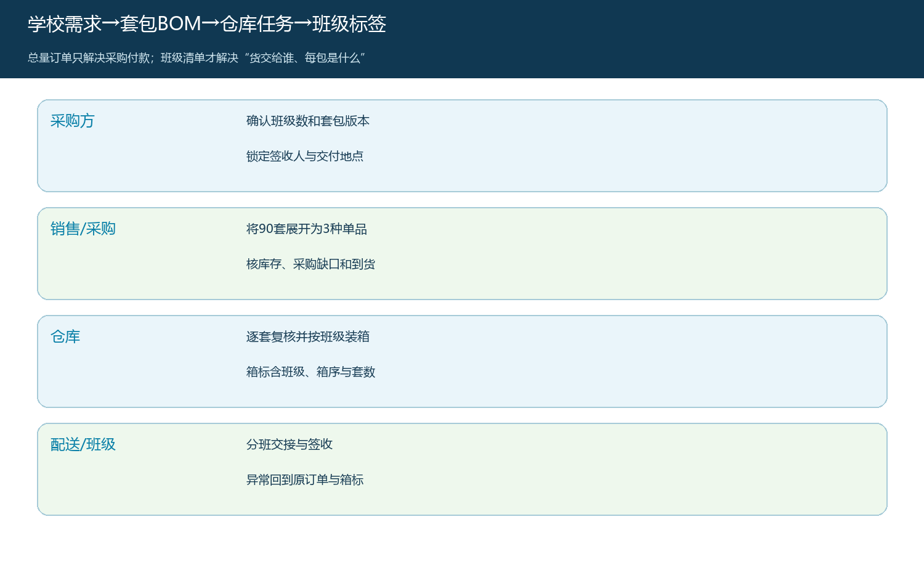Click the text 逐套复核并按班级装箱
Image resolution: width=924 pixels, height=567 pixels.
pos(308,337)
